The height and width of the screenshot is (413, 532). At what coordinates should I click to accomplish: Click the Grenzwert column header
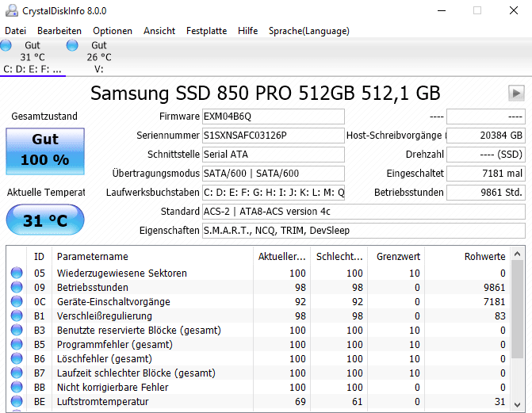click(396, 257)
